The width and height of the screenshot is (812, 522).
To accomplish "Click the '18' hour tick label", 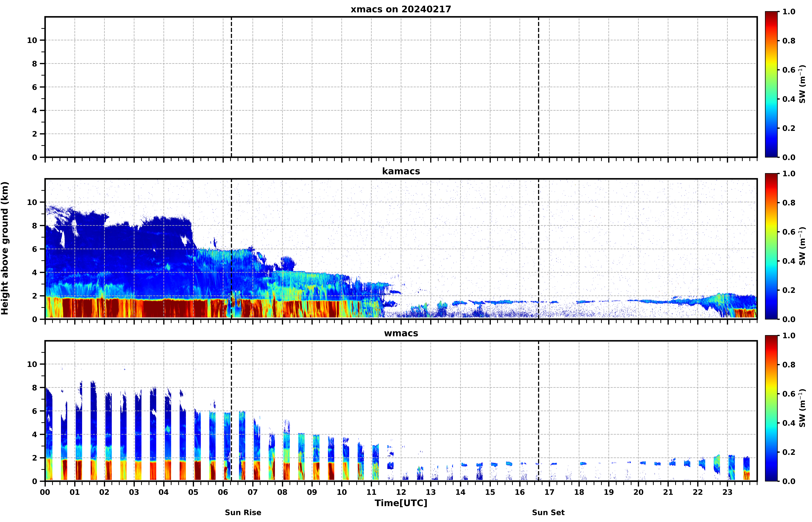I will pos(579,492).
